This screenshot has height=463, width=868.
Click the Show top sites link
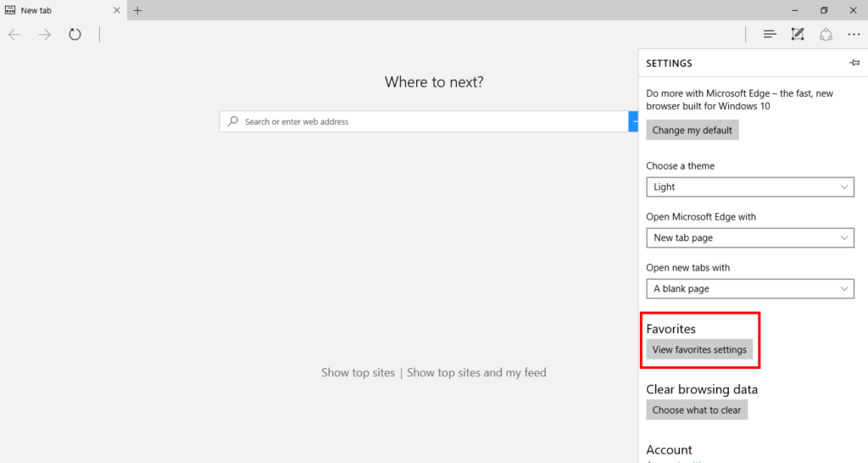(358, 372)
